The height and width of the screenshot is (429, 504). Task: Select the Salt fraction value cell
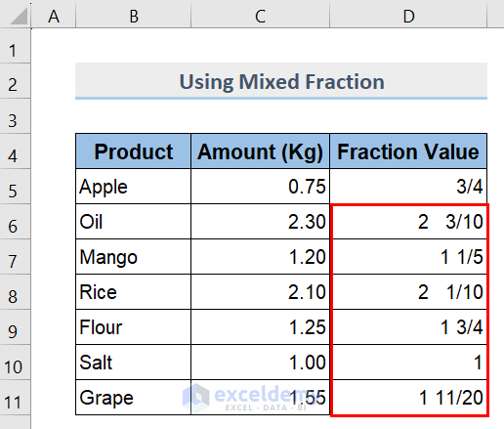click(408, 363)
